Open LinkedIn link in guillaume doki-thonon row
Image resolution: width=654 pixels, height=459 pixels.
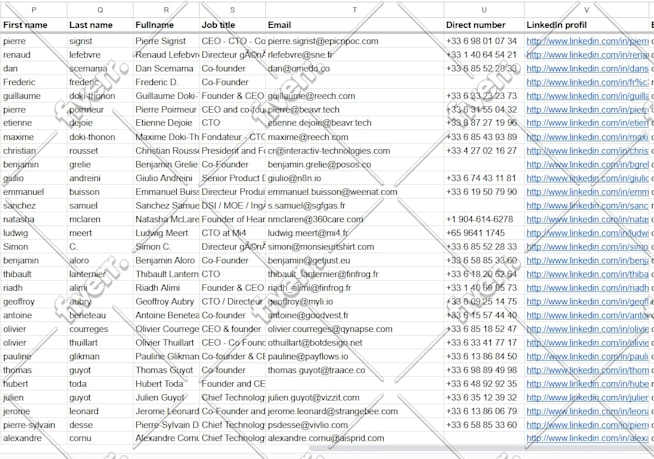click(587, 96)
